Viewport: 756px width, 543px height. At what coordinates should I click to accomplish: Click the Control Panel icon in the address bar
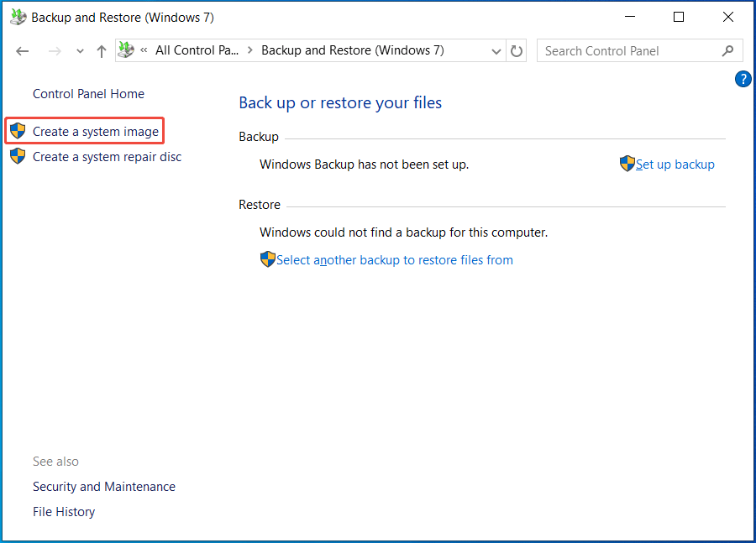(x=127, y=50)
